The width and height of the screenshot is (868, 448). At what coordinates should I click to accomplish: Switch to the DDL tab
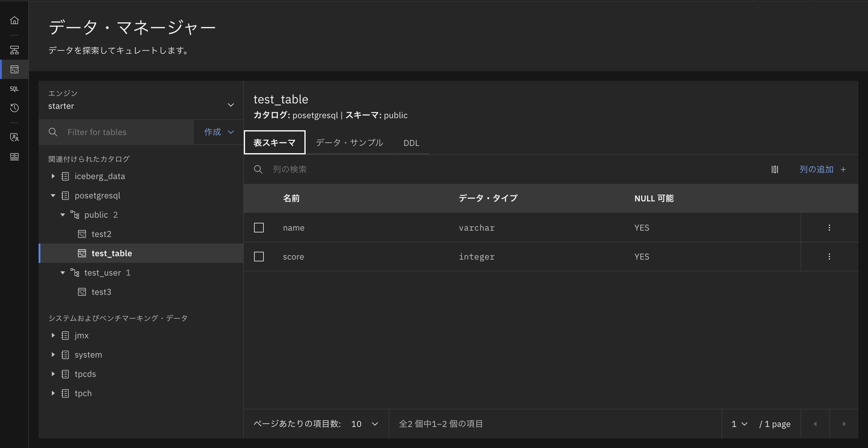pos(411,143)
